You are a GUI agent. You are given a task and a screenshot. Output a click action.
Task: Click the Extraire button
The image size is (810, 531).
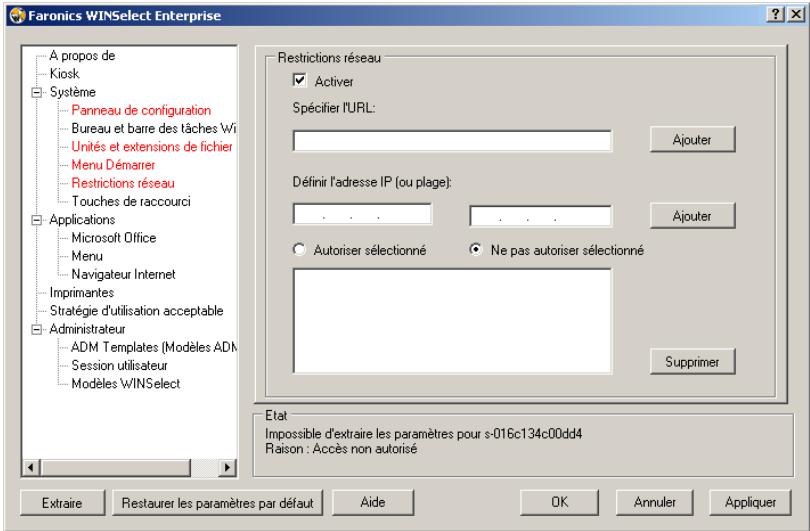click(x=63, y=503)
